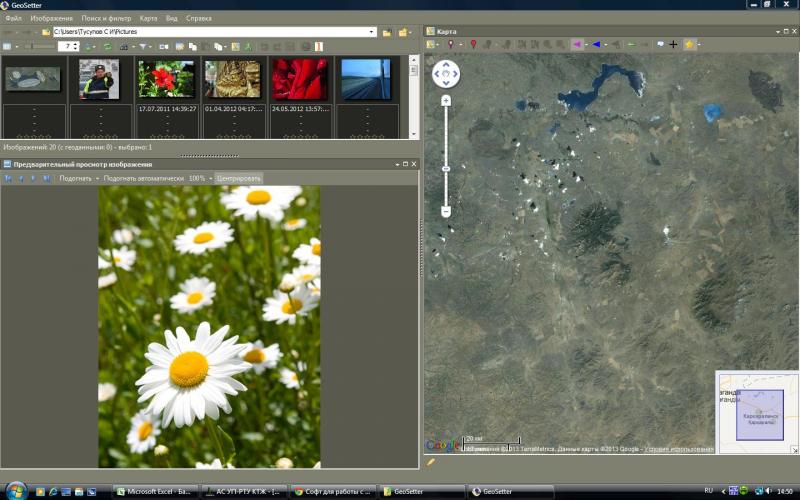Click the thumbnail view mode icon
The width and height of the screenshot is (800, 500).
tap(7, 46)
